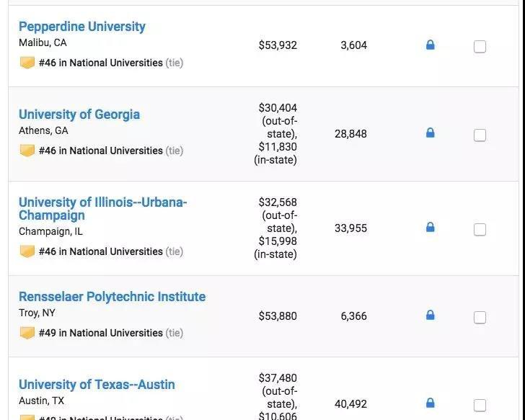Click Pepperdine's yellow ranking badge icon
Viewport: 525px width, 420px height.
(27, 63)
